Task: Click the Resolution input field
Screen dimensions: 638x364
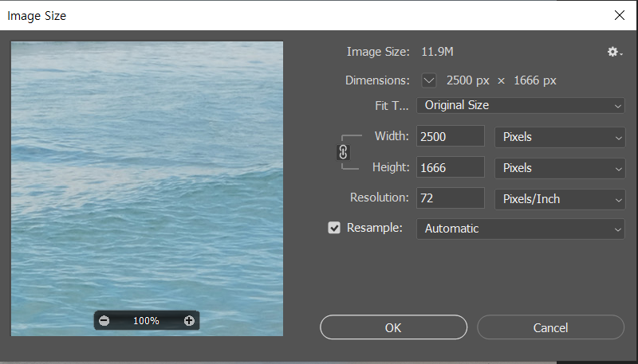Action: 451,198
